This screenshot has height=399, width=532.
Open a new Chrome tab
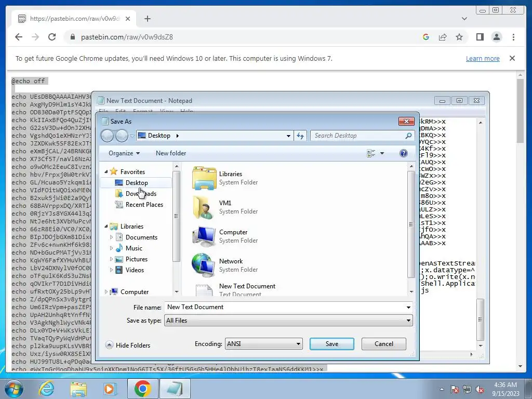[x=147, y=19]
